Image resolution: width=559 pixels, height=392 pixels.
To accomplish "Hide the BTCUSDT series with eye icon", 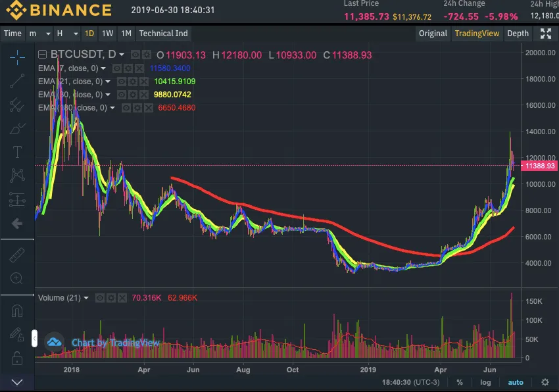I will tap(135, 55).
